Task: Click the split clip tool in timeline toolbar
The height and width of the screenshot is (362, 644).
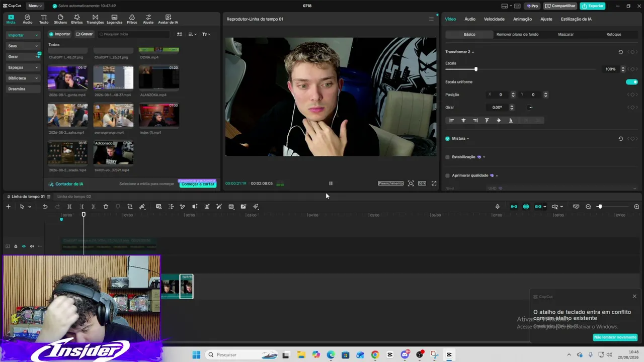Action: (x=69, y=207)
